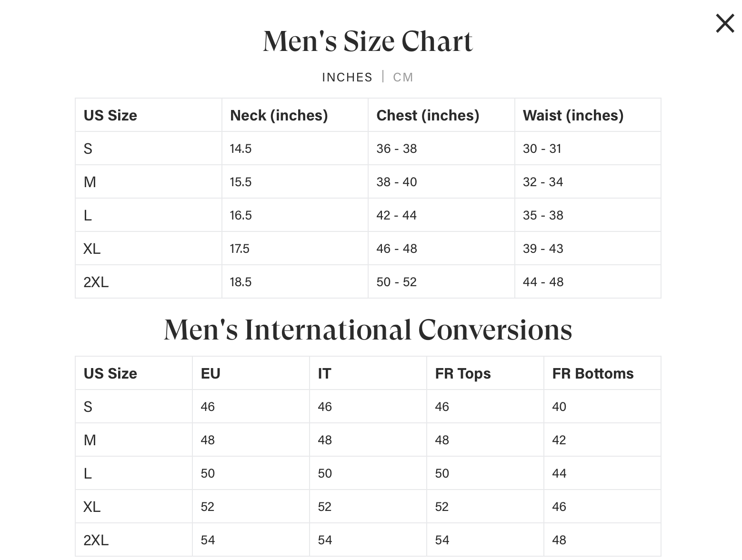Click the IT column header
This screenshot has height=560, width=742.
(324, 373)
